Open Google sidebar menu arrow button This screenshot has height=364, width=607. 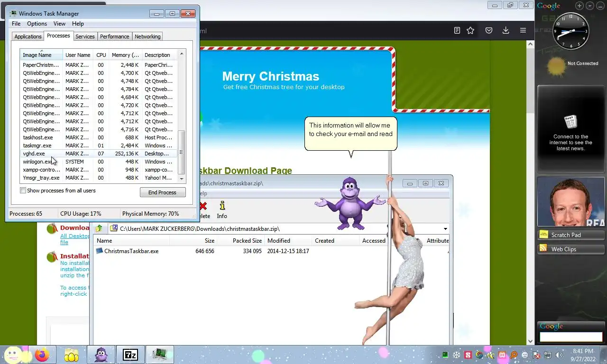590,6
